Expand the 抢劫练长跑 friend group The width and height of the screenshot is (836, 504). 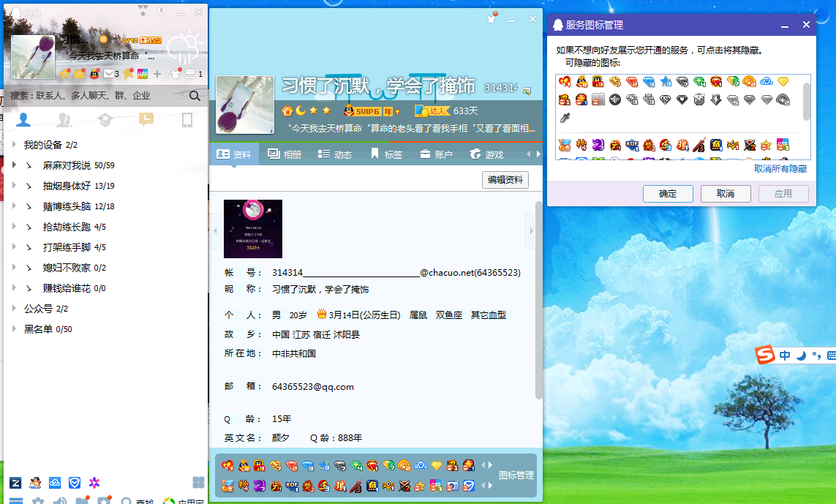(x=15, y=226)
